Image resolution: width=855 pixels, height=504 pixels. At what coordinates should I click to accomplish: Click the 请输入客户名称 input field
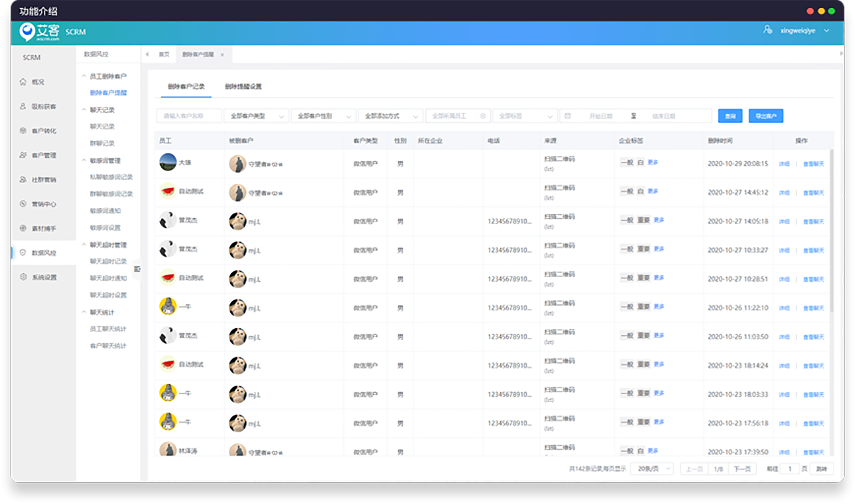click(x=189, y=116)
